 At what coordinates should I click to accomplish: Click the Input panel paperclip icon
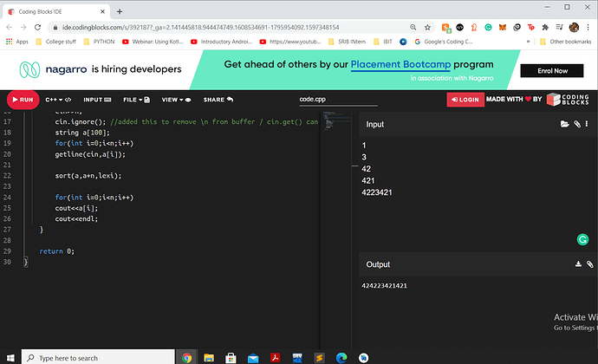[577, 124]
